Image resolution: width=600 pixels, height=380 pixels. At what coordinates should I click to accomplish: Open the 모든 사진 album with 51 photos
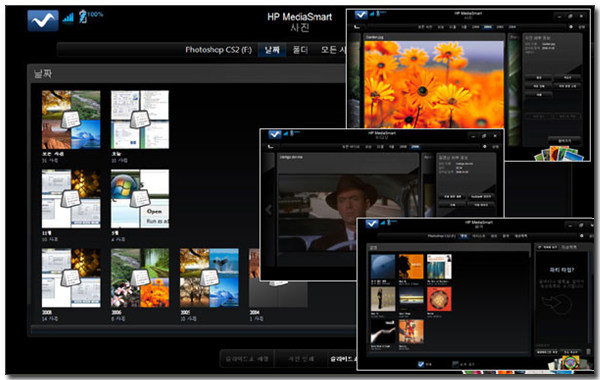[71, 119]
